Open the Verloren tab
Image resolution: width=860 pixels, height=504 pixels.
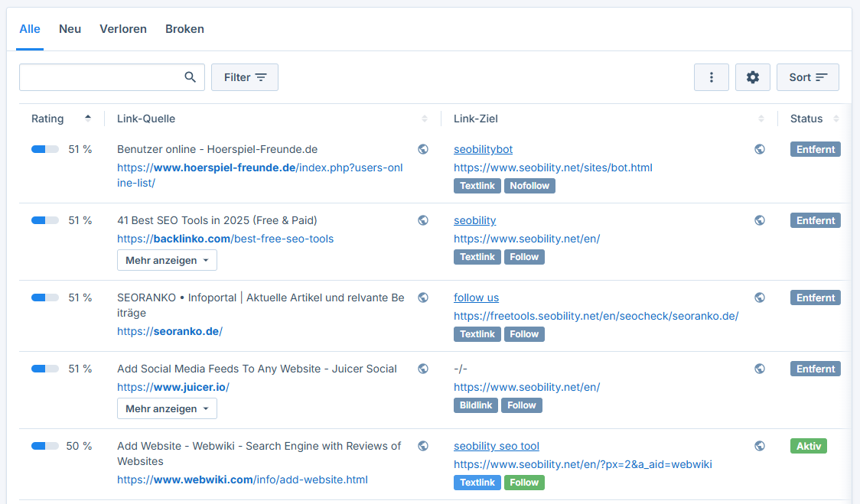pyautogui.click(x=123, y=29)
